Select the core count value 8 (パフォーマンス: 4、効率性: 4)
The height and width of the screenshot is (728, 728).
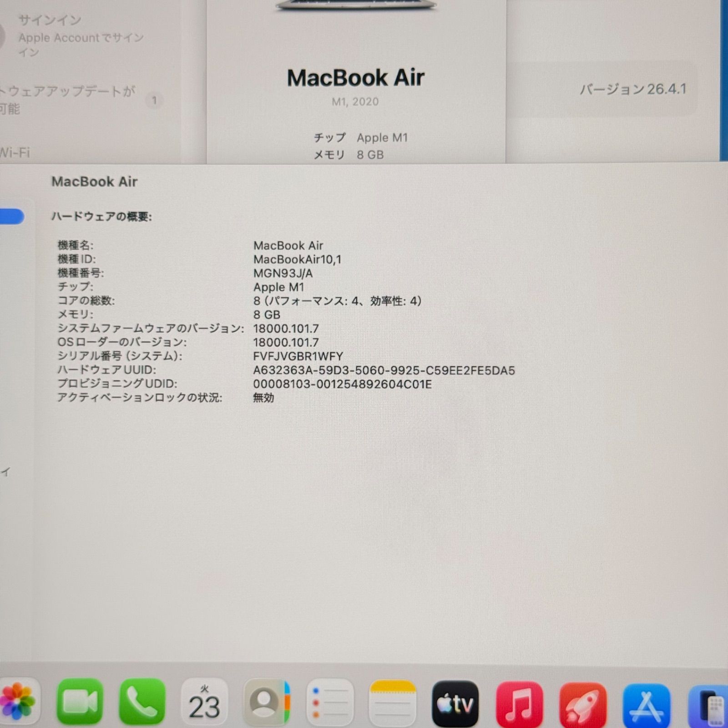click(338, 301)
